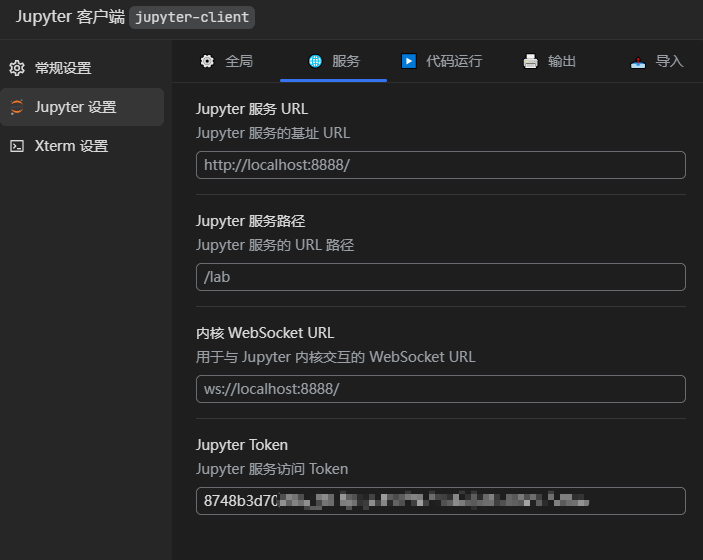Open the 常规设置 sidebar section

tap(82, 68)
